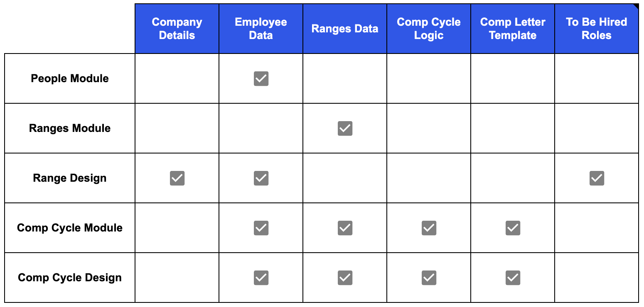644x307 pixels.
Task: Uncheck Employee Data for People Module
Action: 261,78
